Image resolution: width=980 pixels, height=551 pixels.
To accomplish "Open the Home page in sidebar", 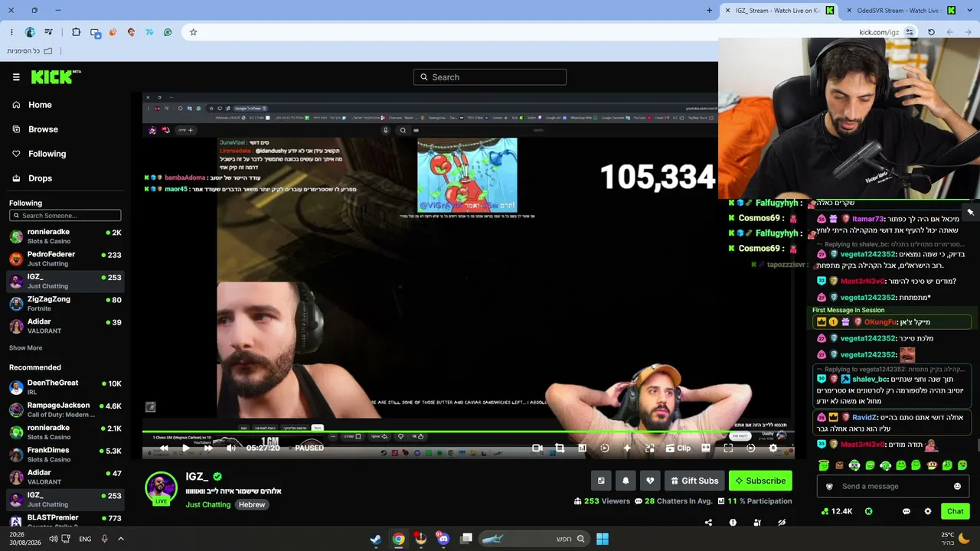I will pyautogui.click(x=40, y=105).
